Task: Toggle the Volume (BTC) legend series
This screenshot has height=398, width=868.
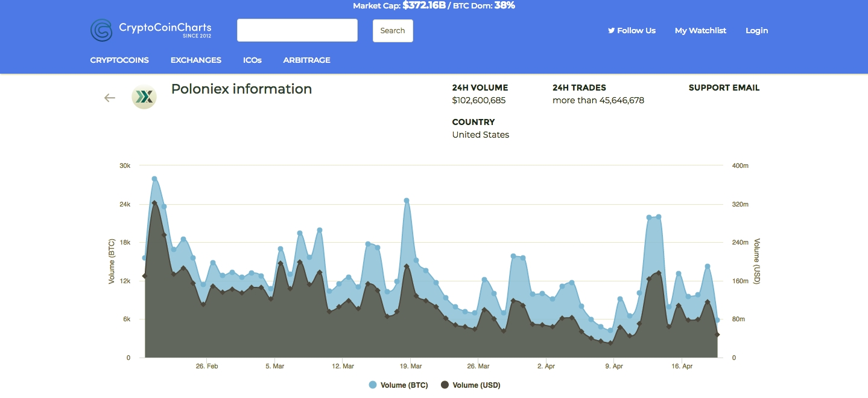Action: tap(398, 385)
